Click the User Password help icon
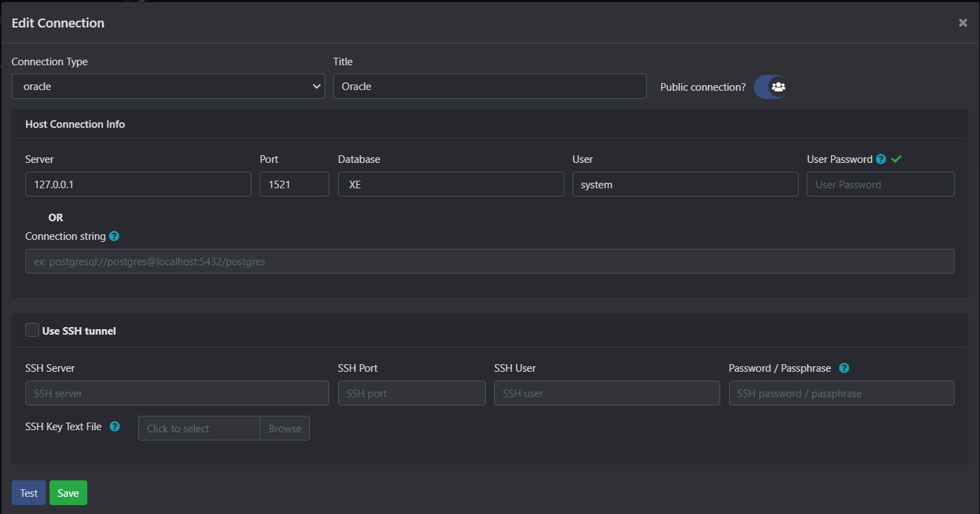Screen dimensions: 980x514 coord(880,159)
